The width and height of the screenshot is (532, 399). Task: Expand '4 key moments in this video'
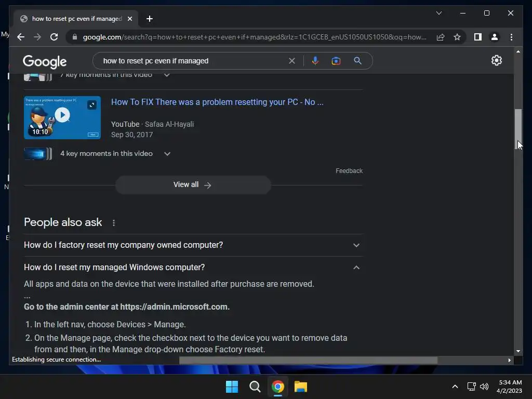click(167, 154)
